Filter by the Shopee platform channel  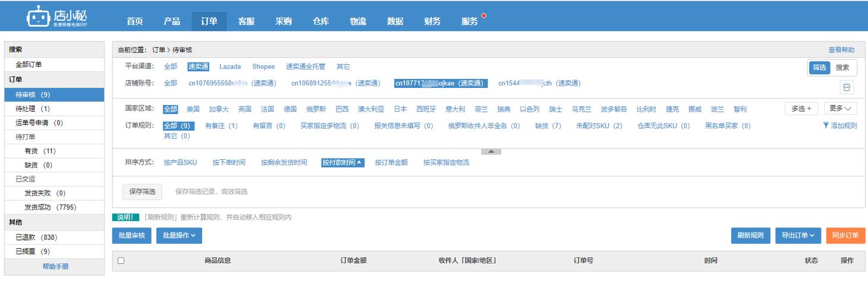pos(263,67)
